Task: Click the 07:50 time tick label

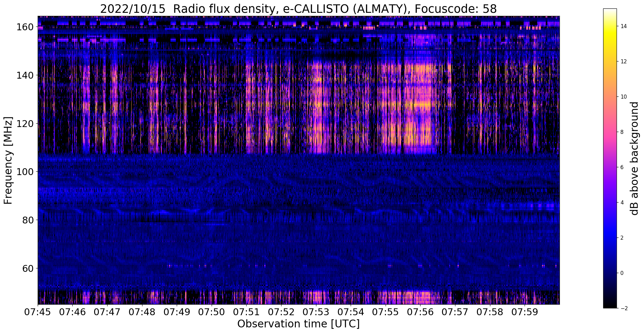Action: tap(212, 312)
